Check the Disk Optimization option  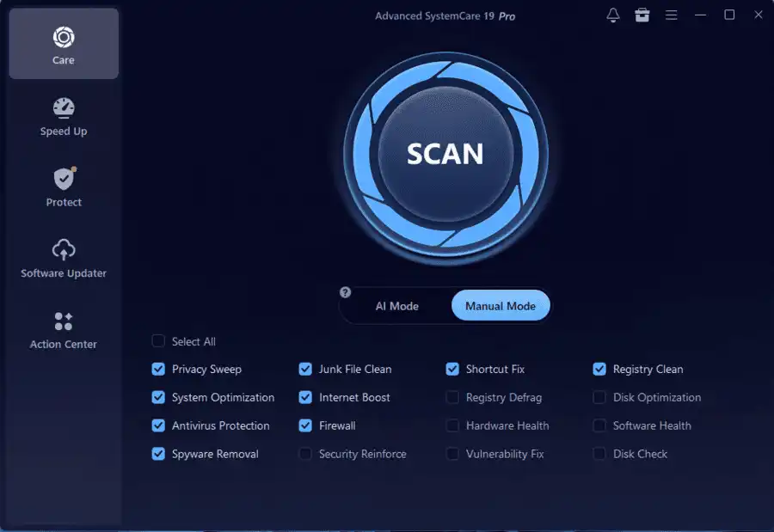tap(599, 397)
